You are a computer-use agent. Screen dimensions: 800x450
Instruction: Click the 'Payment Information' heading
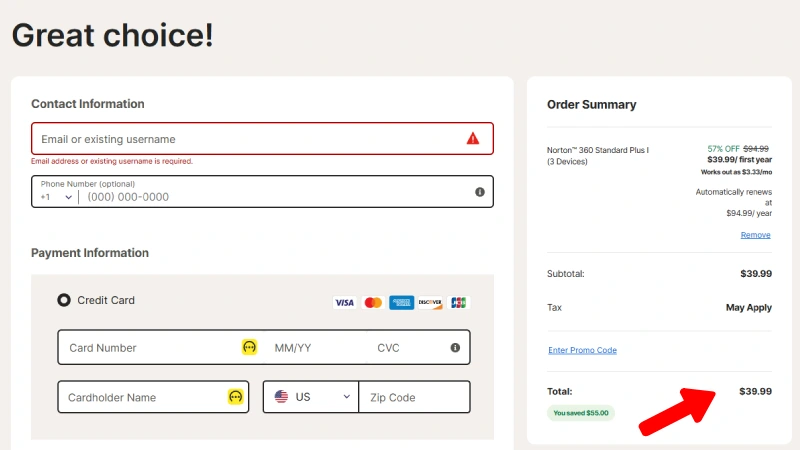pyautogui.click(x=90, y=253)
